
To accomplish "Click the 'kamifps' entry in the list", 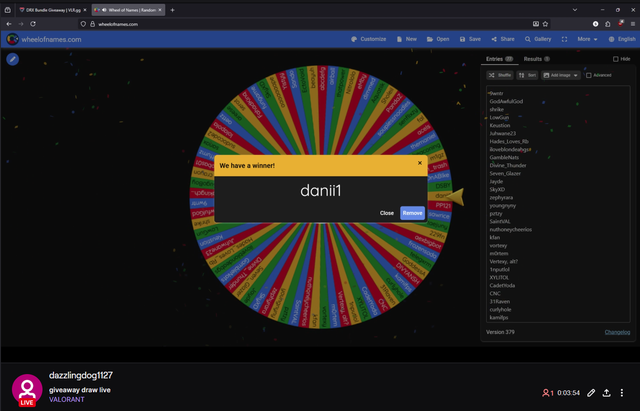I will 499,318.
